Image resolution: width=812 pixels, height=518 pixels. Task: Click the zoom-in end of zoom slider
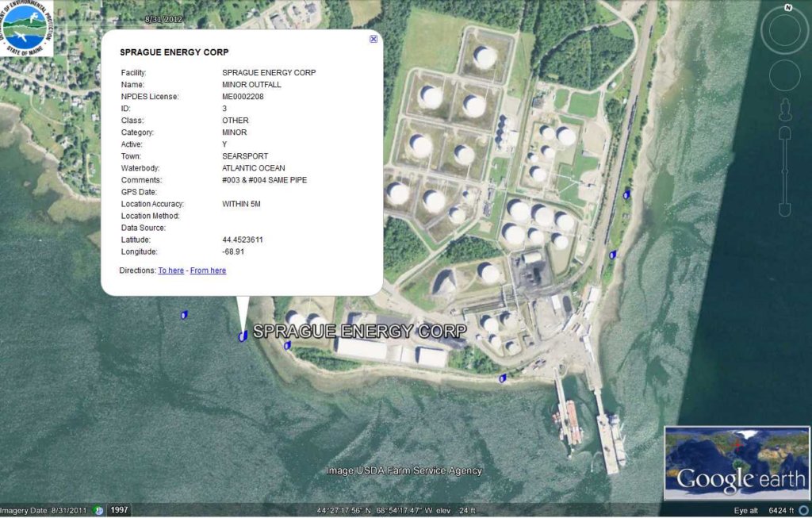tap(784, 133)
